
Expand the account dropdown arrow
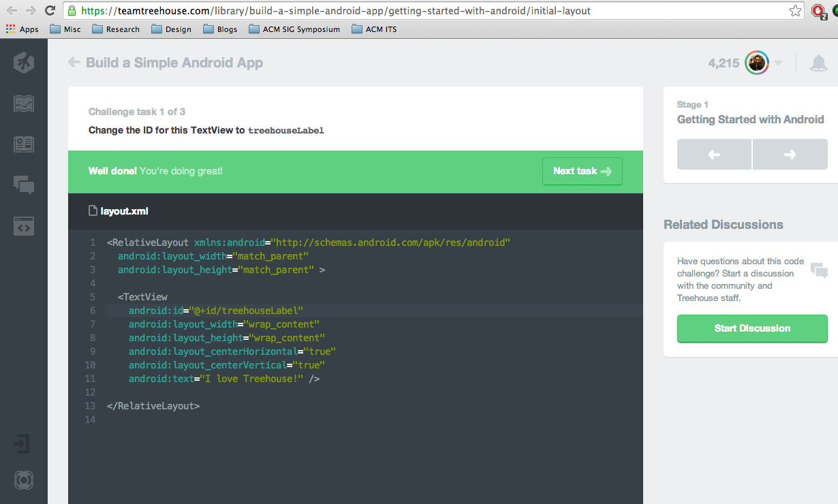(778, 63)
